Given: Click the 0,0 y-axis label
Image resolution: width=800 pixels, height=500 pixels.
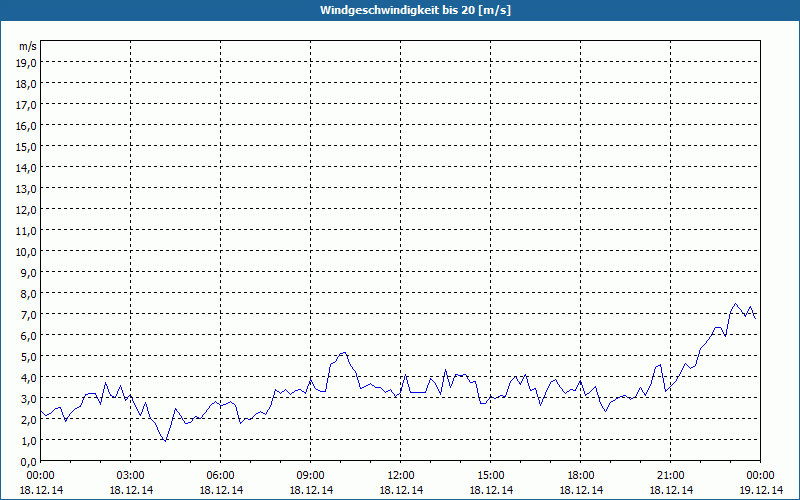Looking at the screenshot, I should (28, 462).
